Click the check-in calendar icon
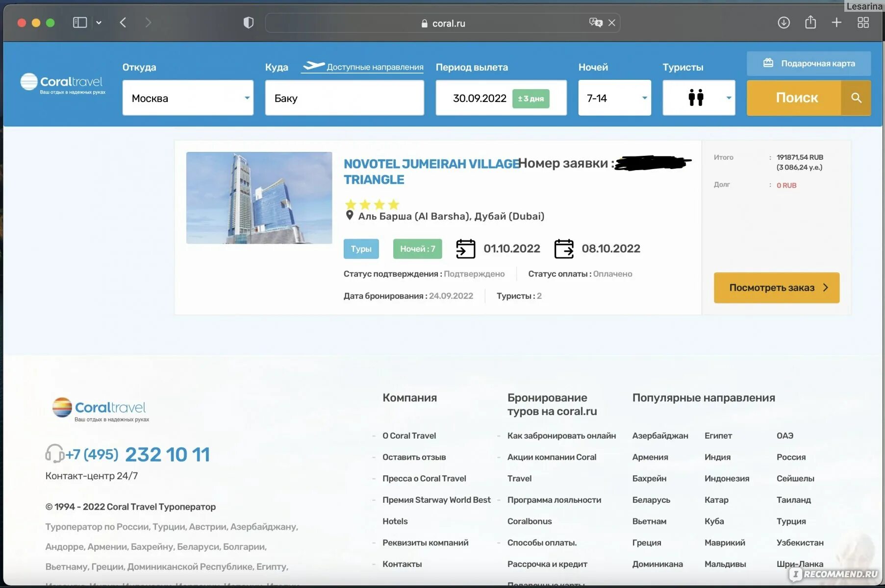The width and height of the screenshot is (885, 588). [465, 248]
